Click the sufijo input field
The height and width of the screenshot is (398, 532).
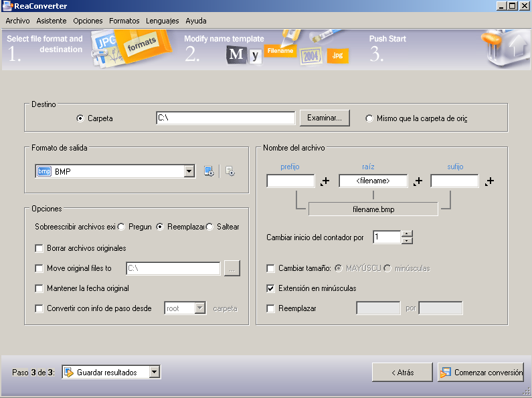pyautogui.click(x=454, y=181)
